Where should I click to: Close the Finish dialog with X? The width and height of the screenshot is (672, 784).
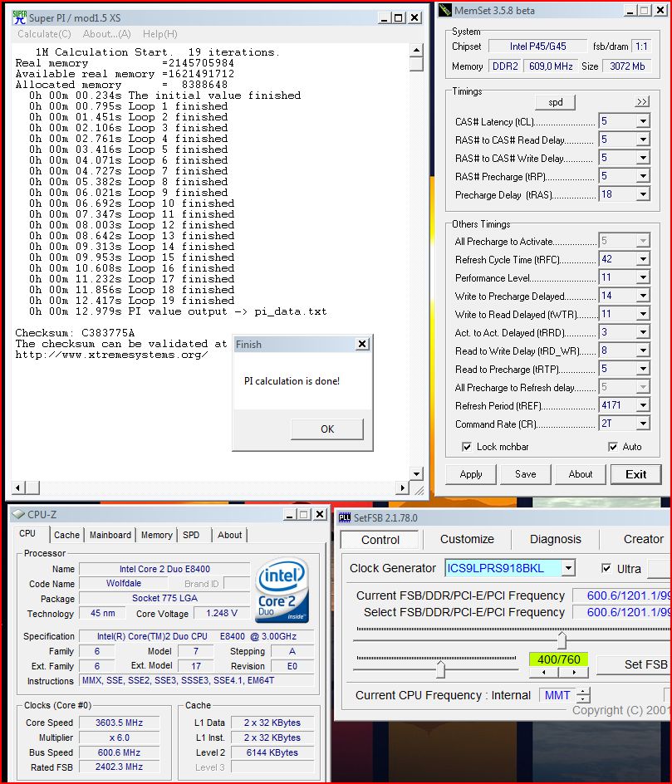tap(362, 344)
